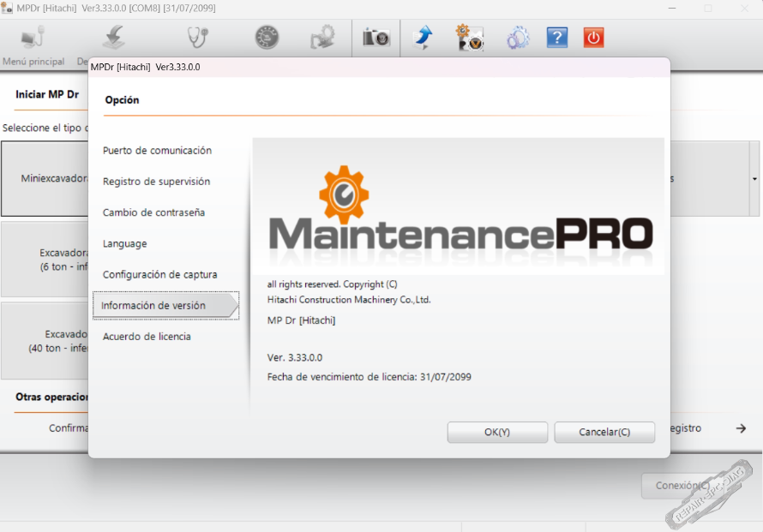
Task: Select Información de versión entry
Action: click(x=165, y=305)
